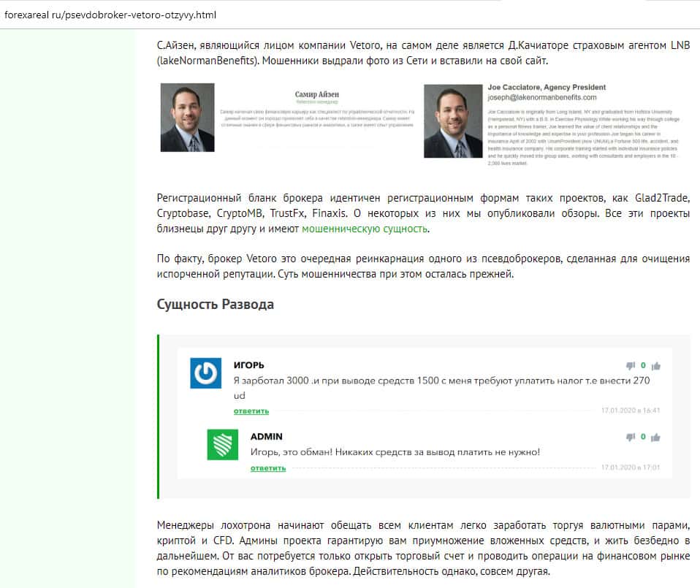Click thumbs-down icon on Игорь's comment
The height and width of the screenshot is (588, 700).
pos(631,366)
